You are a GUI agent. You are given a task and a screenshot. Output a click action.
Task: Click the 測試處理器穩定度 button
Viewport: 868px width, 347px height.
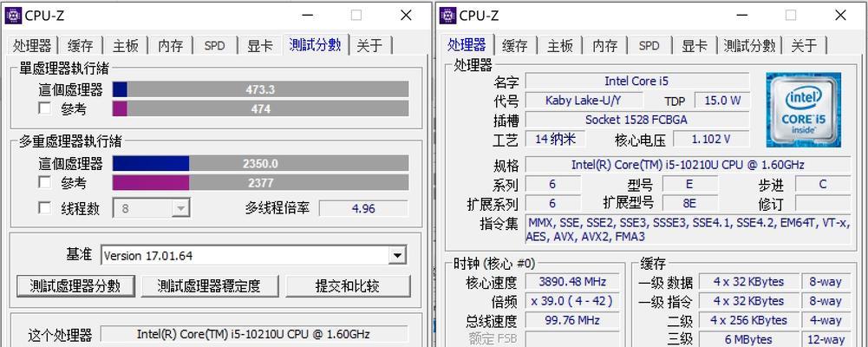(x=209, y=286)
